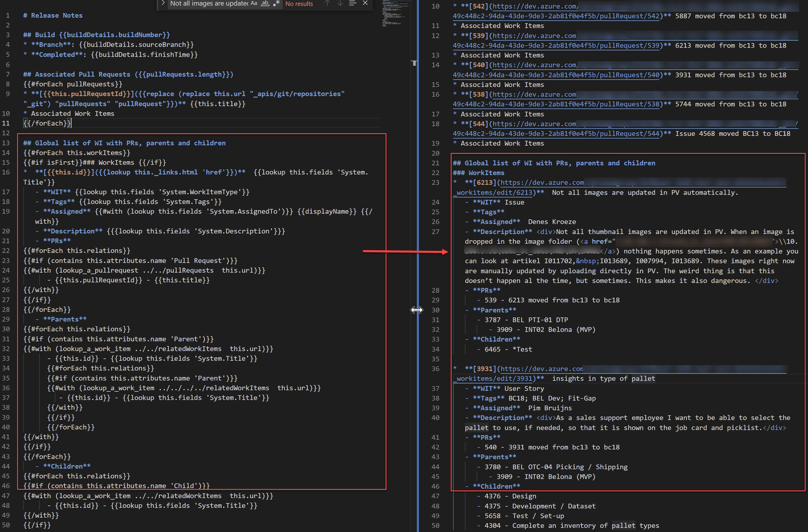Click the '# Release Notes' heading

pos(53,15)
